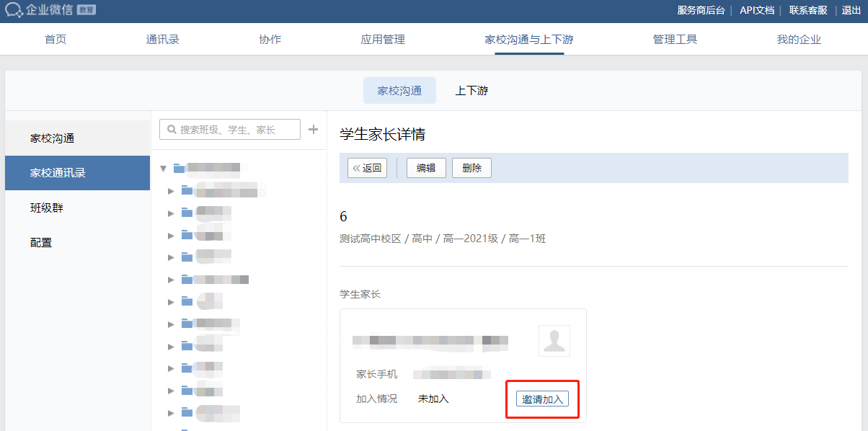Switch to the 协作 navigation tab

coord(270,40)
